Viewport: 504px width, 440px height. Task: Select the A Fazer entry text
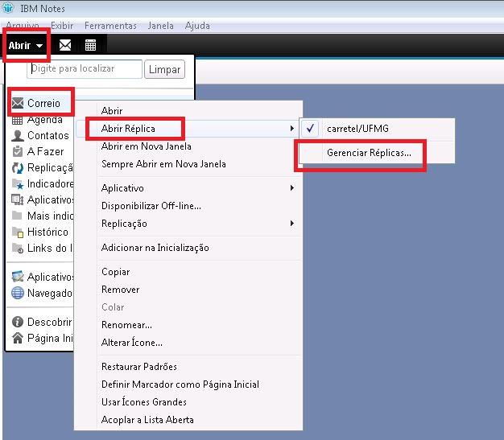(x=46, y=151)
